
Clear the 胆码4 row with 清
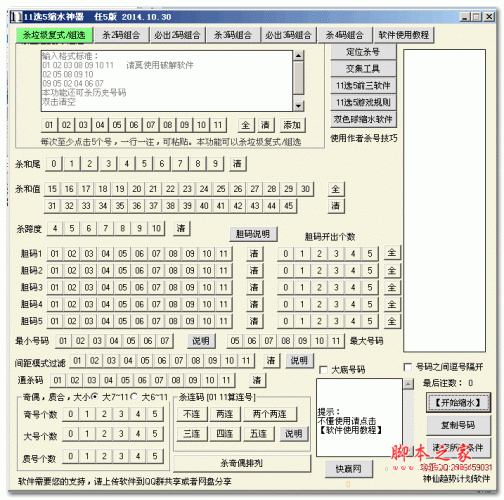254,304
